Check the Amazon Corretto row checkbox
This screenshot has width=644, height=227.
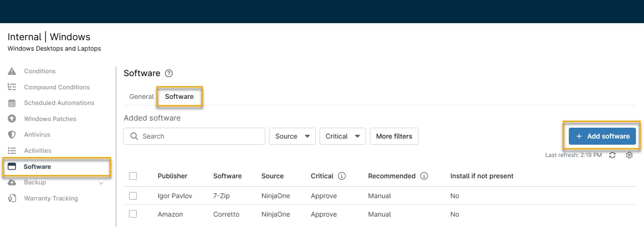[133, 214]
